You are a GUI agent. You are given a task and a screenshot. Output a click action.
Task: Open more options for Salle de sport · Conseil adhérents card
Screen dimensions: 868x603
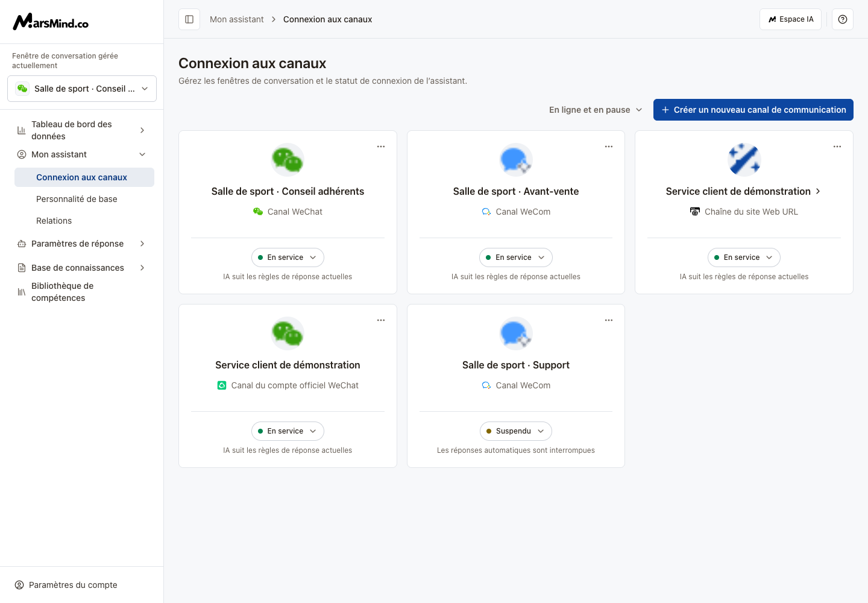tap(381, 147)
